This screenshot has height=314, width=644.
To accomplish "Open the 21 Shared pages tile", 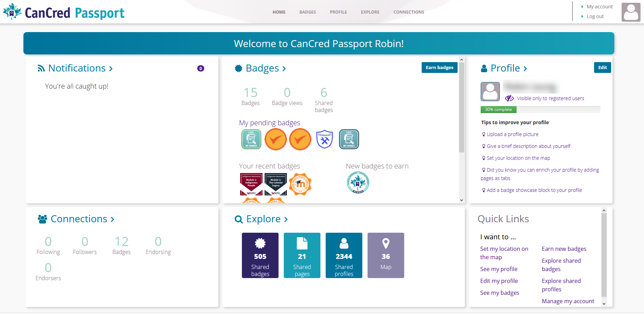I will click(x=302, y=255).
